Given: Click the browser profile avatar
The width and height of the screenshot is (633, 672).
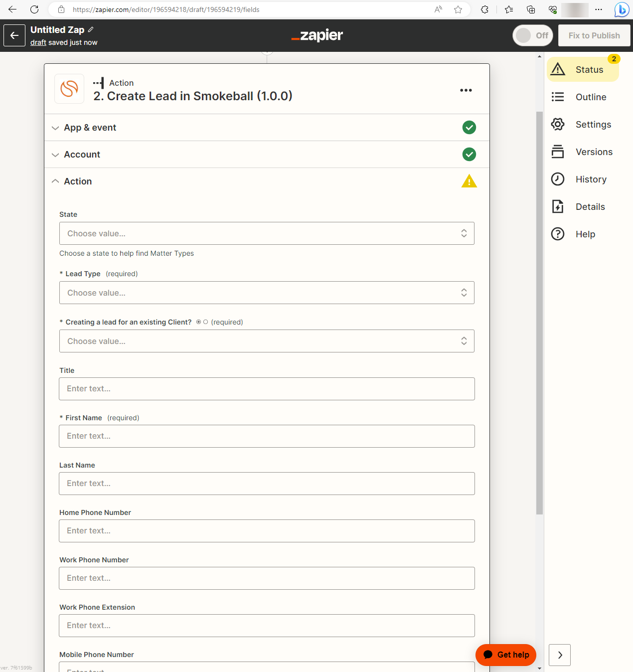Looking at the screenshot, I should point(575,9).
